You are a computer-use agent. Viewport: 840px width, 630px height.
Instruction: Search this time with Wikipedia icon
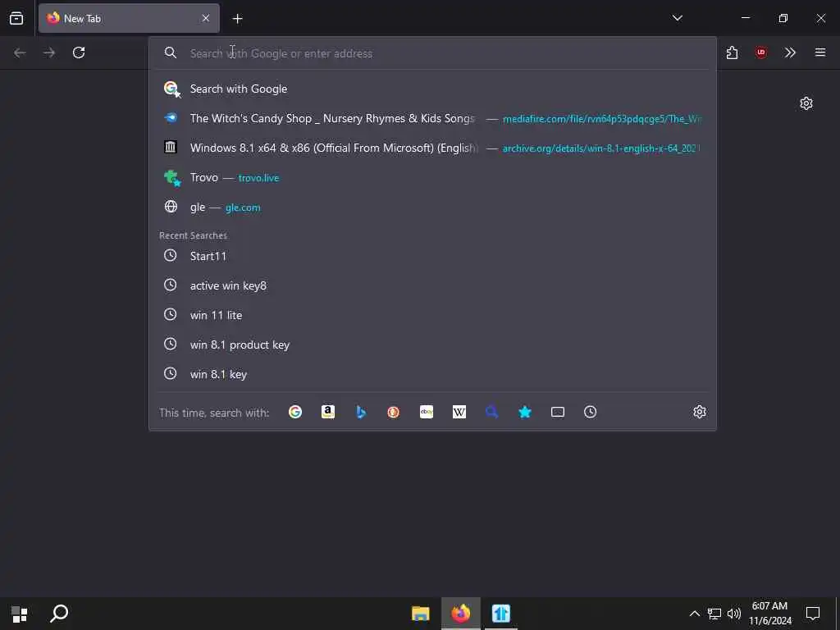click(x=459, y=412)
